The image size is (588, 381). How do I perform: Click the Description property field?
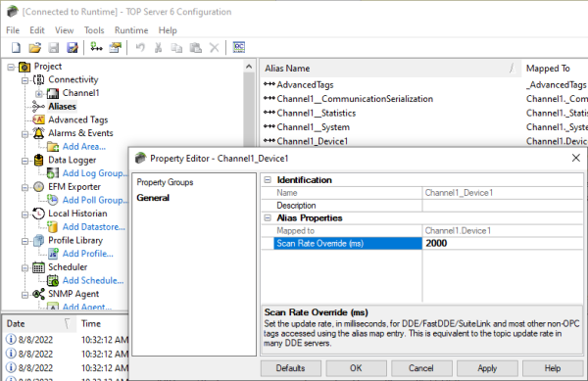tap(503, 206)
